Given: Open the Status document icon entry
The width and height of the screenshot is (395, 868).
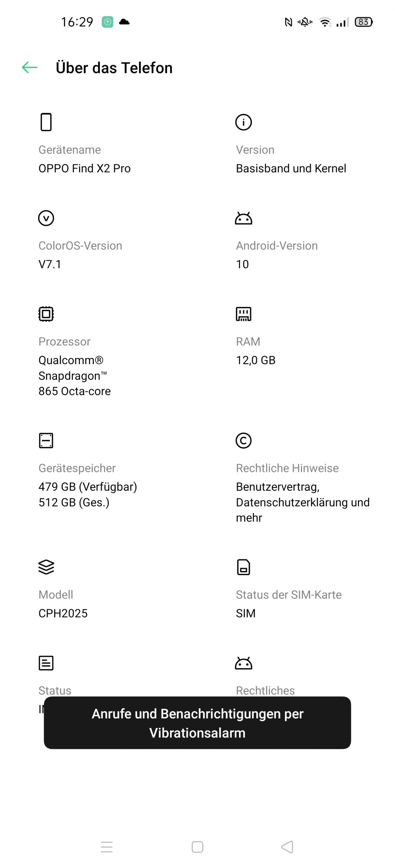Looking at the screenshot, I should pyautogui.click(x=46, y=663).
